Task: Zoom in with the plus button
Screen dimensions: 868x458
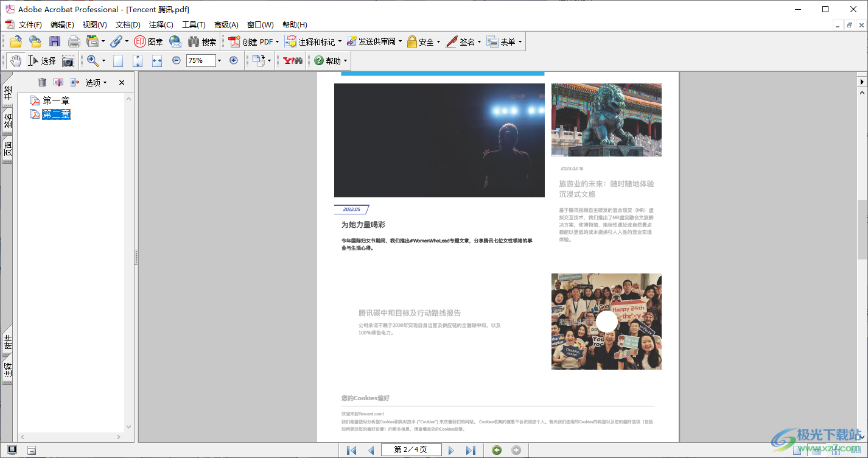Action: (x=233, y=60)
